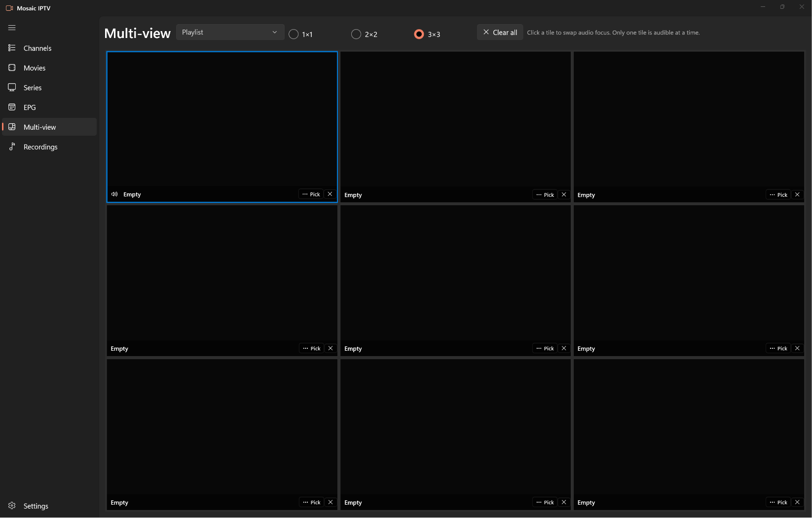Viewport: 812px width, 518px height.
Task: Clear the bottom-left tile with its X
Action: click(x=331, y=502)
